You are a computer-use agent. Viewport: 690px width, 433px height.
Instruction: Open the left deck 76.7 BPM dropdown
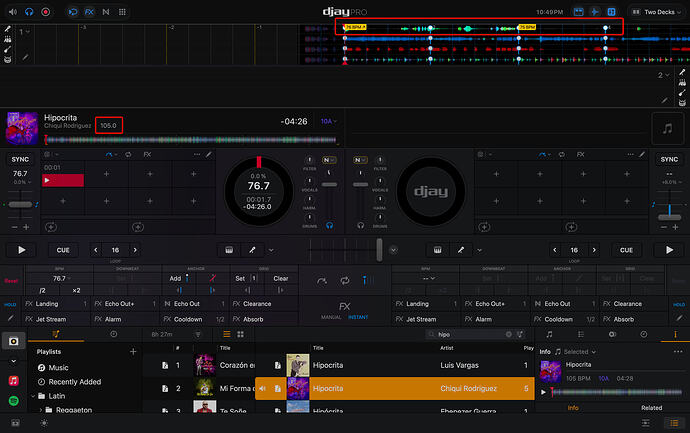[x=62, y=279]
